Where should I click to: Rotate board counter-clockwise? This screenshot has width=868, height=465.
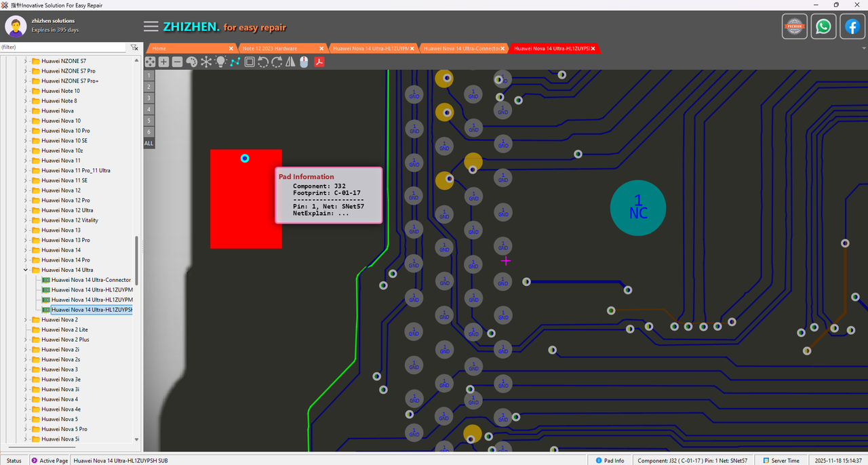click(x=263, y=62)
